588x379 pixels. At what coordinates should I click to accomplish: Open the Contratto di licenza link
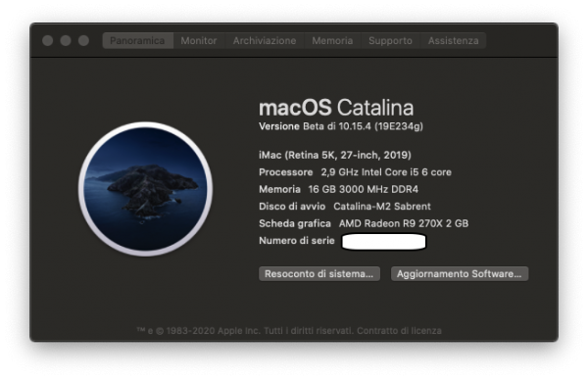click(x=399, y=331)
